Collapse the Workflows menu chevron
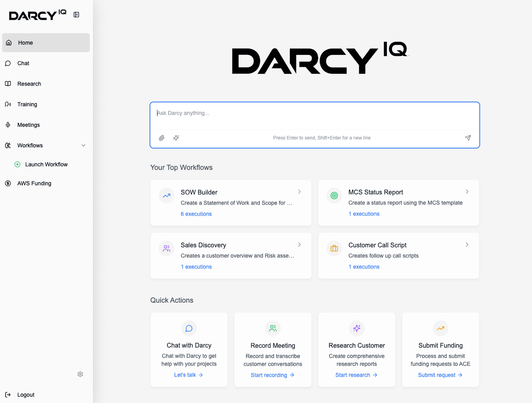 coord(83,145)
